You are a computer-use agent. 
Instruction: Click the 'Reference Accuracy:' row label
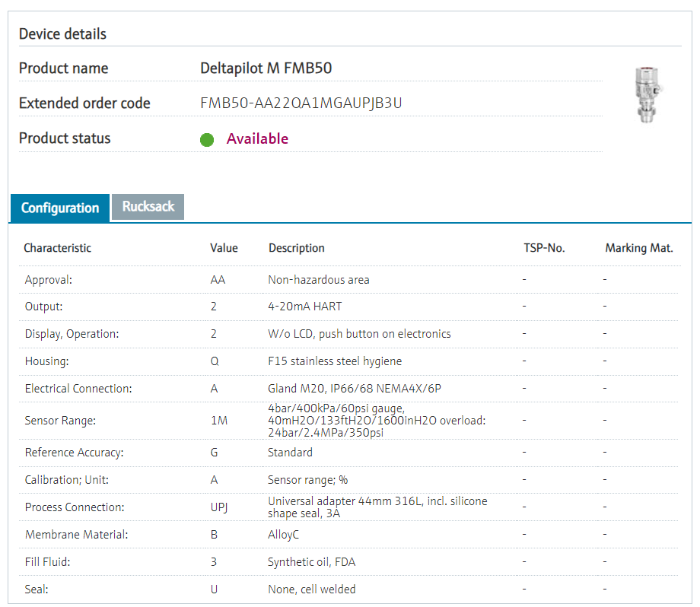pyautogui.click(x=74, y=453)
